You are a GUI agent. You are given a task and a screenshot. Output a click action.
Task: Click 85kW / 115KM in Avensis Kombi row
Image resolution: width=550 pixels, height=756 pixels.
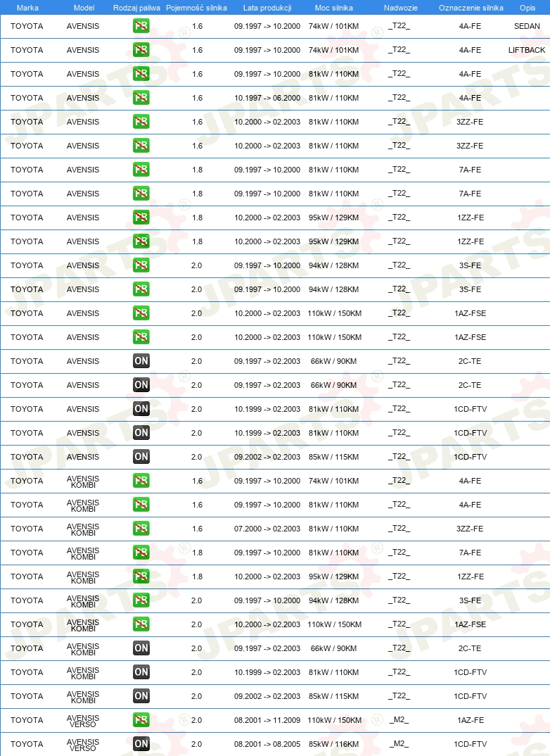(x=334, y=696)
